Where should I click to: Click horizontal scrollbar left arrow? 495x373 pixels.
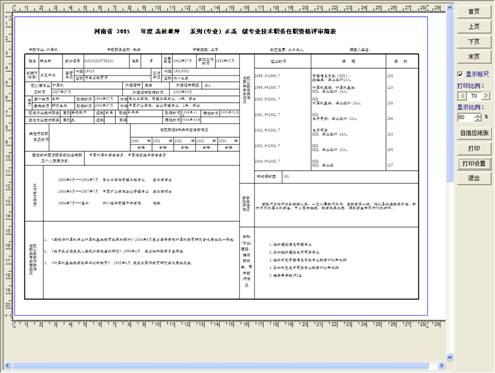[7, 366]
